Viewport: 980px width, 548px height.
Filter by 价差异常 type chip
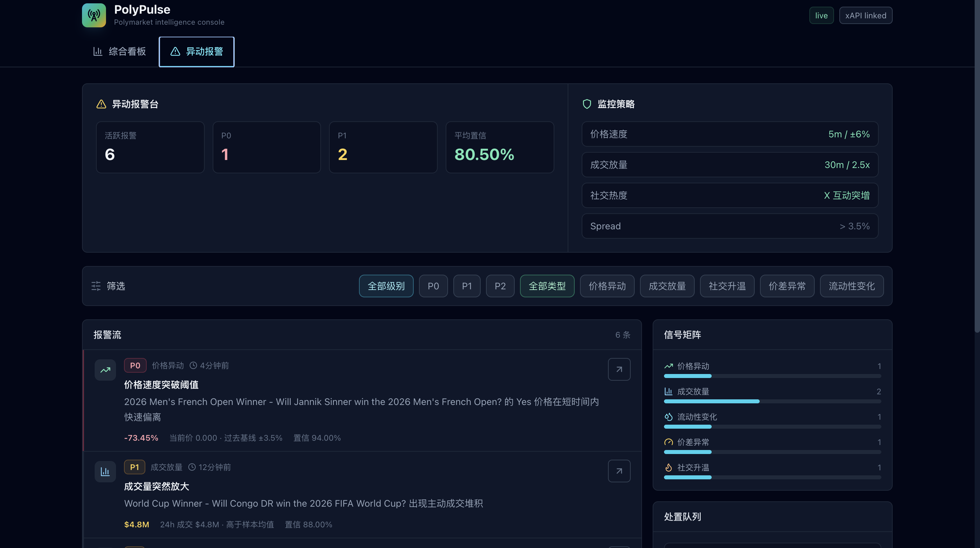click(787, 286)
